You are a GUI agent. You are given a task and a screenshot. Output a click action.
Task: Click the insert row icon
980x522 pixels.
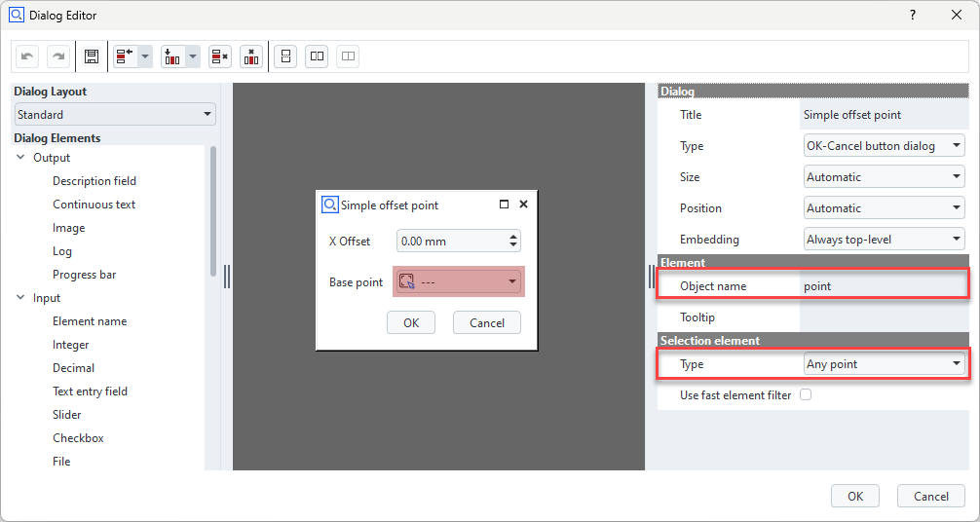point(126,56)
